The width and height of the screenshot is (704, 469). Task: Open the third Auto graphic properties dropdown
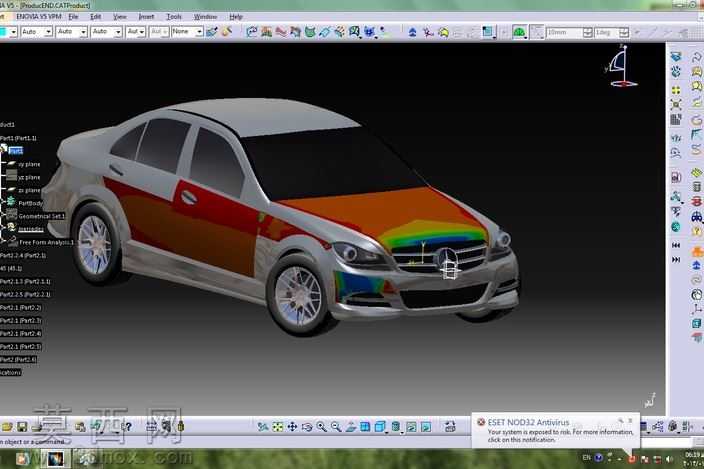[x=106, y=32]
